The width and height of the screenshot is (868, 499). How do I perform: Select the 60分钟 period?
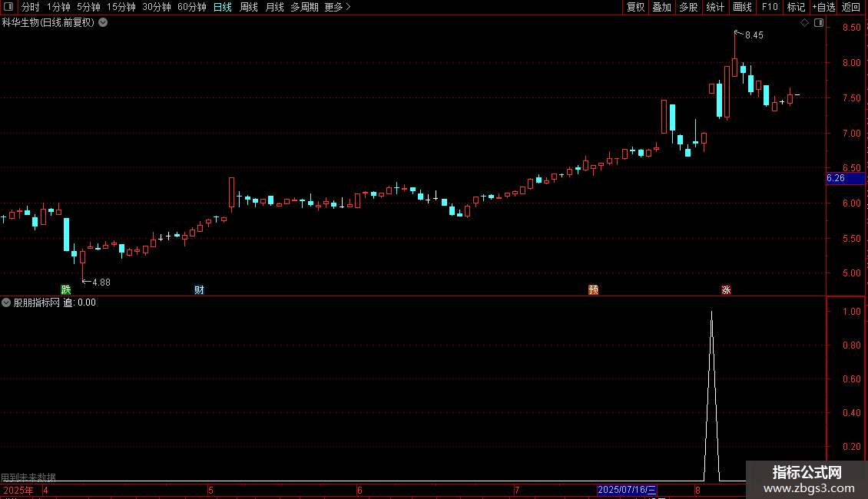point(191,7)
